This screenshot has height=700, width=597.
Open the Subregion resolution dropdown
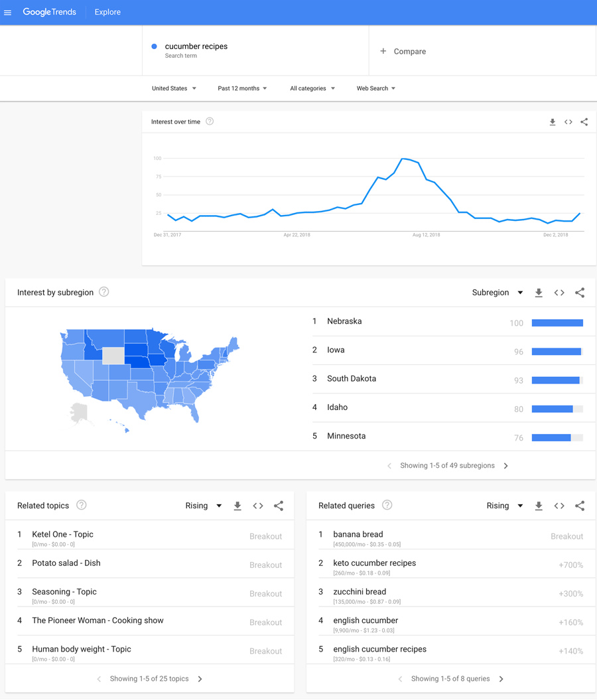point(497,293)
